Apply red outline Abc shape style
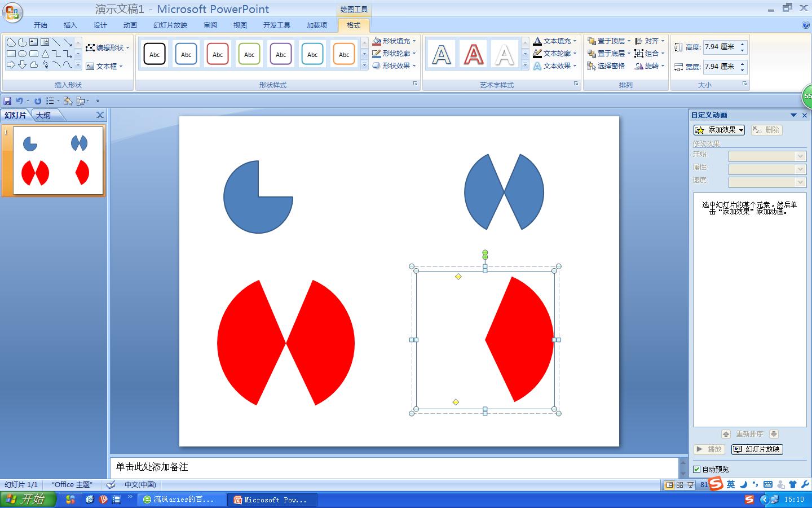812x508 pixels. tap(218, 54)
